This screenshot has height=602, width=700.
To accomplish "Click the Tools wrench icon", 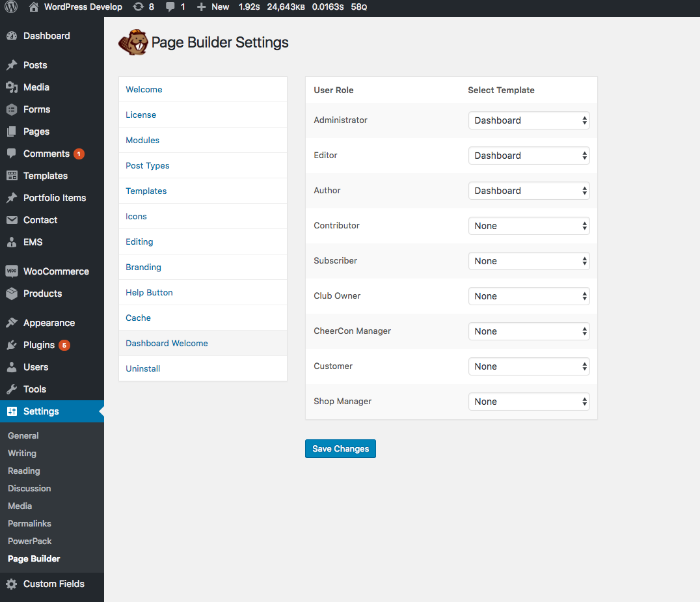I will point(12,389).
